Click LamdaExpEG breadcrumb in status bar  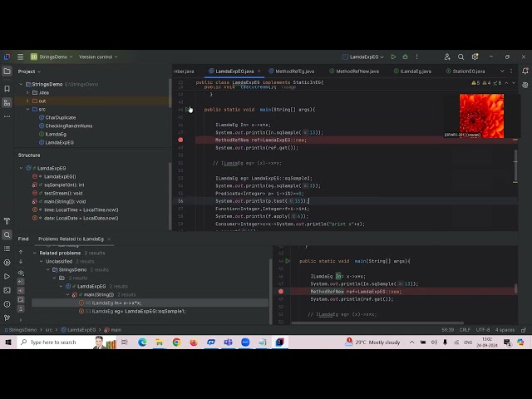coord(78,330)
